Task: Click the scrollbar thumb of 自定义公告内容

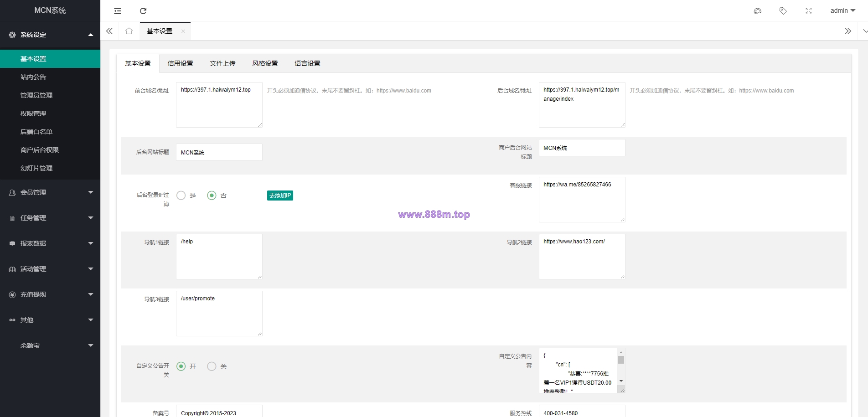Action: pos(621,360)
